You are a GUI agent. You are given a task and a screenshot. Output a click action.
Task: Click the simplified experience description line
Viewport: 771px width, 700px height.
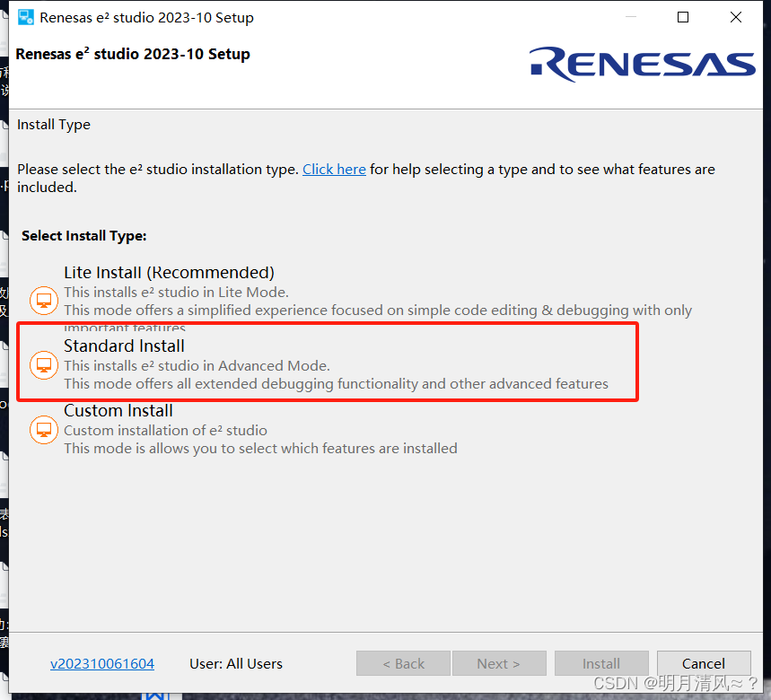point(378,311)
